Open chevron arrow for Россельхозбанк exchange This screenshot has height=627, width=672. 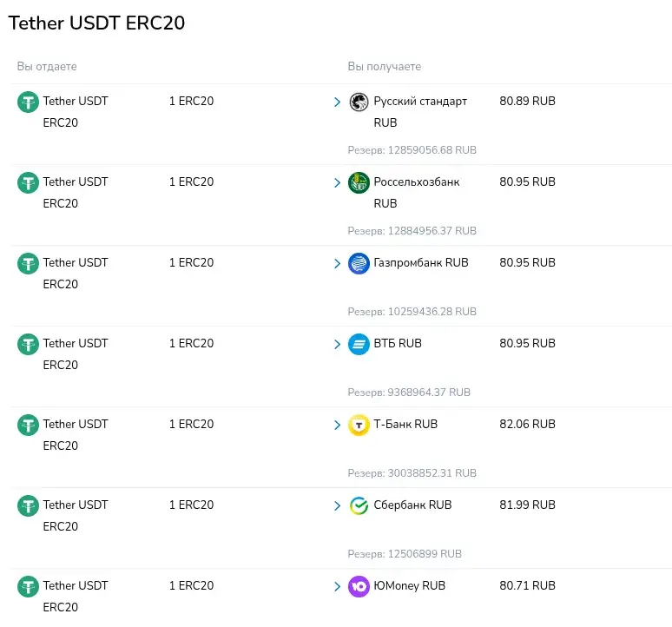(337, 182)
